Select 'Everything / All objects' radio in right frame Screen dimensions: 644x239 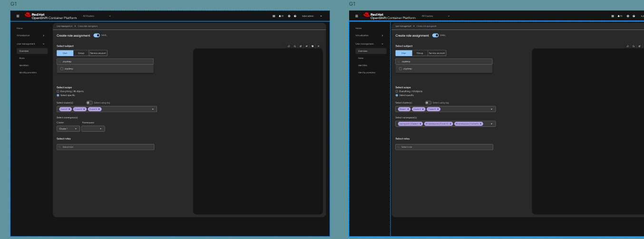[397, 91]
